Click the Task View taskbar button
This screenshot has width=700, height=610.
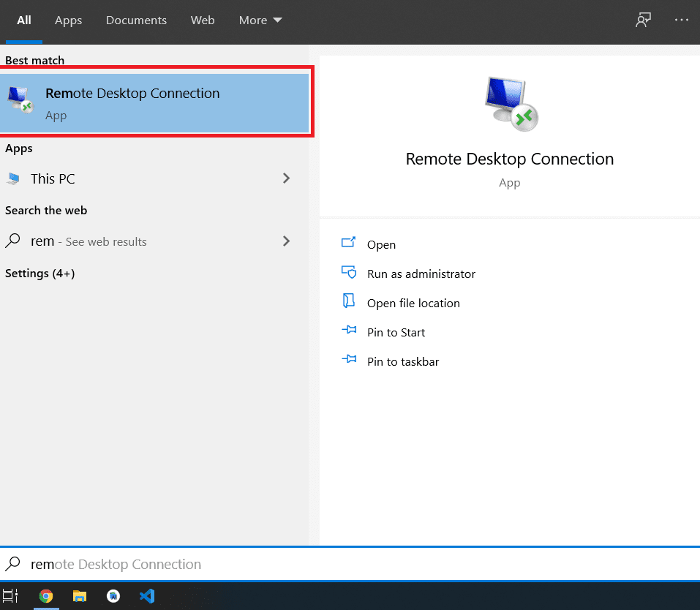pos(11,596)
